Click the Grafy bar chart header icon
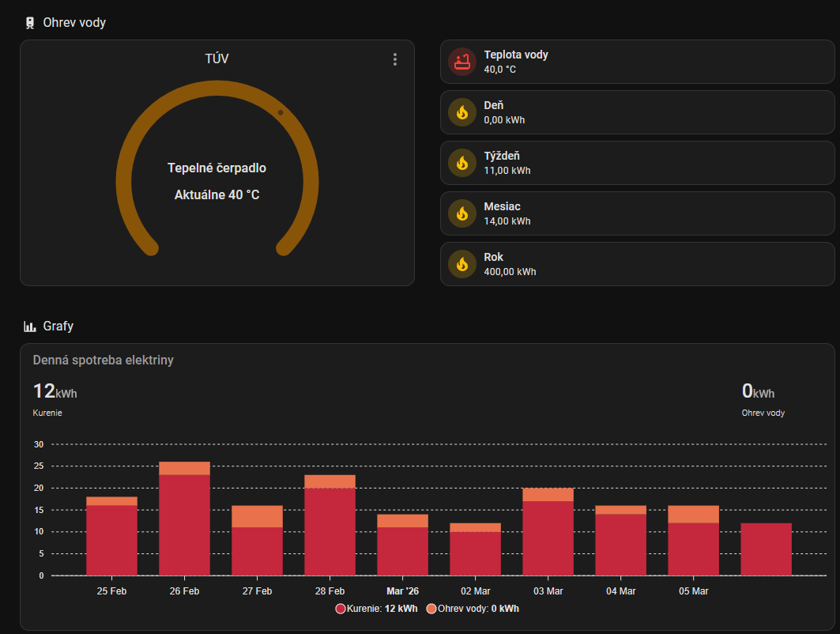 click(x=30, y=326)
